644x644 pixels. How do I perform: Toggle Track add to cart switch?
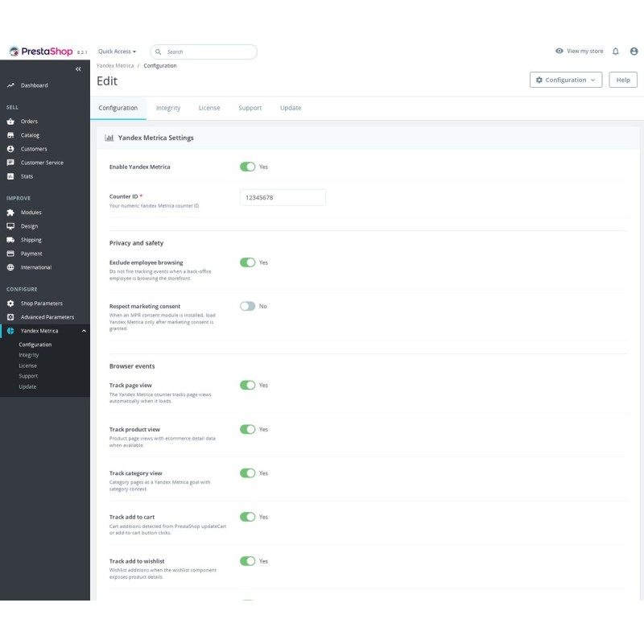coord(248,517)
